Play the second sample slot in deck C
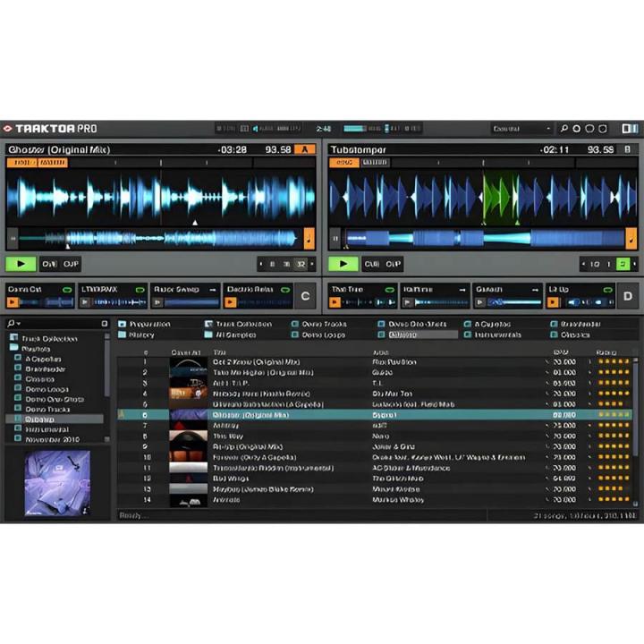The height and width of the screenshot is (644, 644). pyautogui.click(x=85, y=302)
